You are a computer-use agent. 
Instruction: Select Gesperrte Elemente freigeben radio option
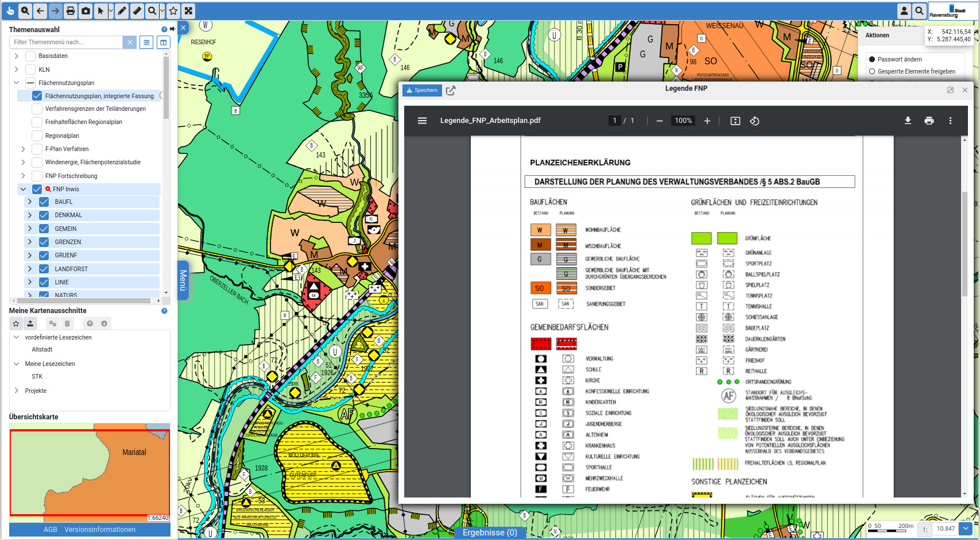pyautogui.click(x=872, y=71)
